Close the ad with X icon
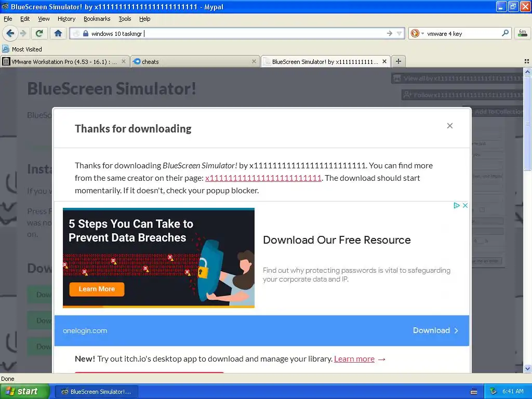Screen dimensions: 532x399 [465, 205]
